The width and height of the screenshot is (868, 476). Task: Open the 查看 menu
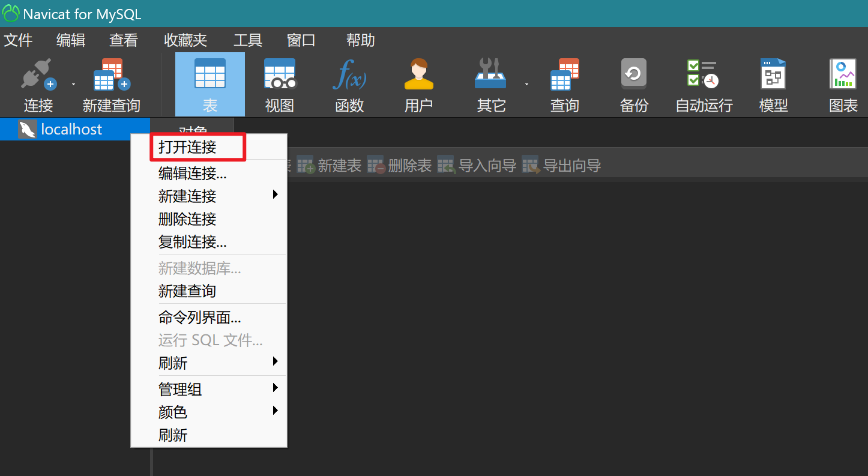click(x=124, y=40)
